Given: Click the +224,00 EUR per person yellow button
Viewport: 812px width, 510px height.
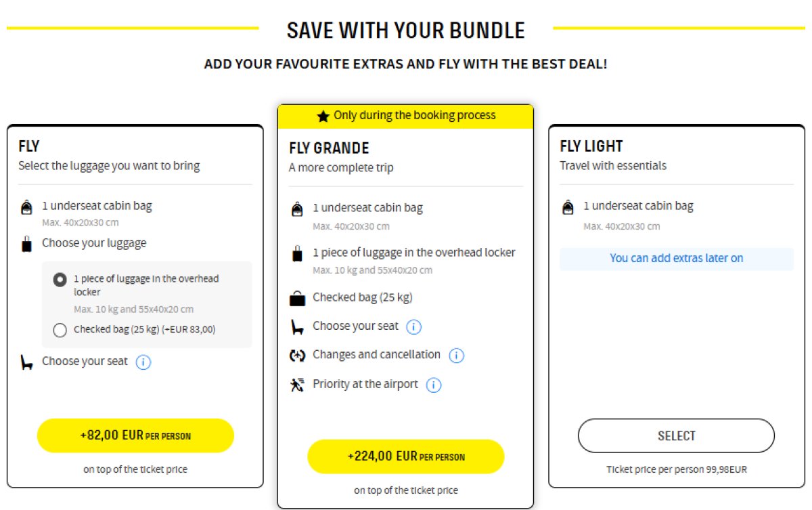Looking at the screenshot, I should tap(405, 456).
